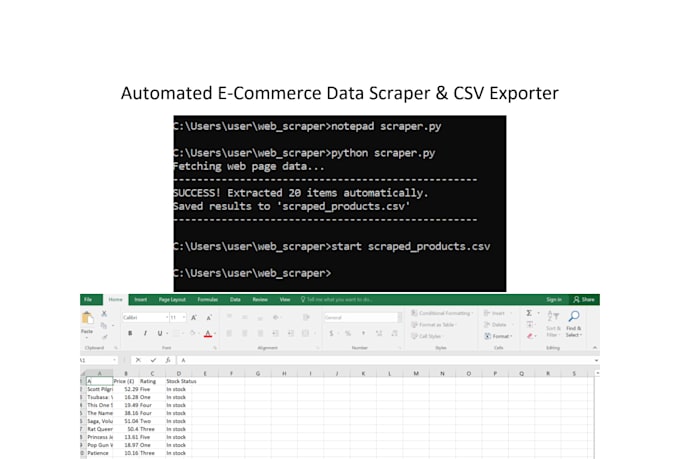Open Conditional Formatting menu
Screen dimensions: 680x459
click(x=441, y=313)
